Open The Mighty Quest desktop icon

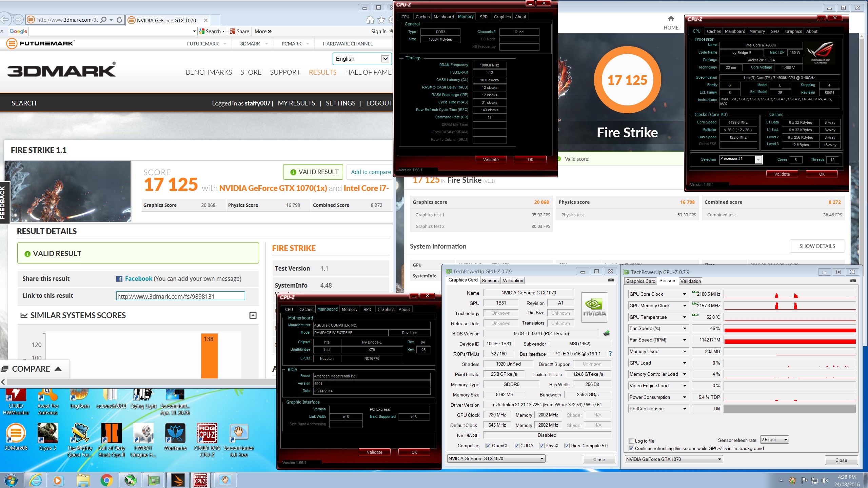(79, 440)
